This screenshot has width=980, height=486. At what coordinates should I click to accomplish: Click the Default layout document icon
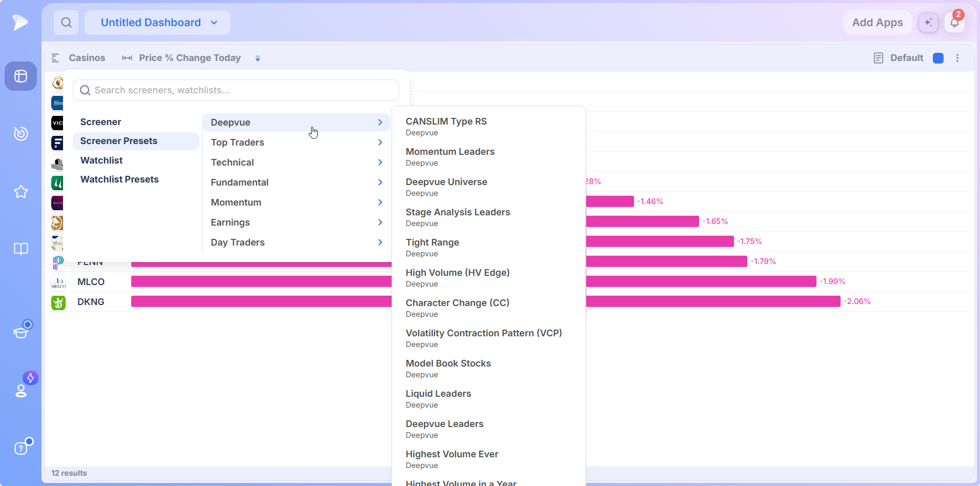(x=879, y=58)
